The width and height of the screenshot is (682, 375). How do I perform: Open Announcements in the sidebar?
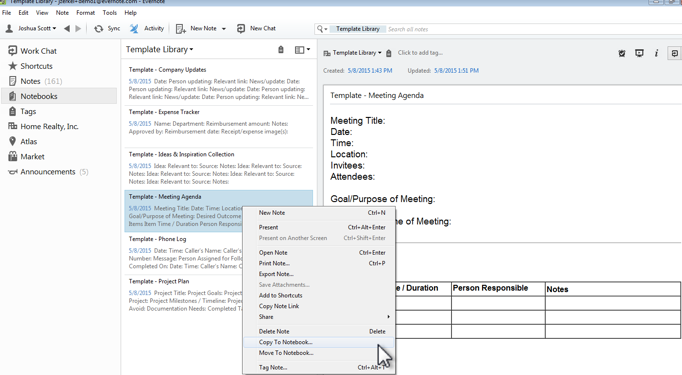pyautogui.click(x=48, y=172)
